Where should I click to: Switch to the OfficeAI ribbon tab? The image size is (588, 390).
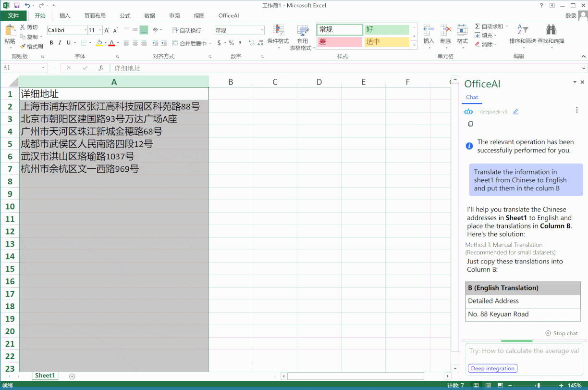pyautogui.click(x=228, y=16)
